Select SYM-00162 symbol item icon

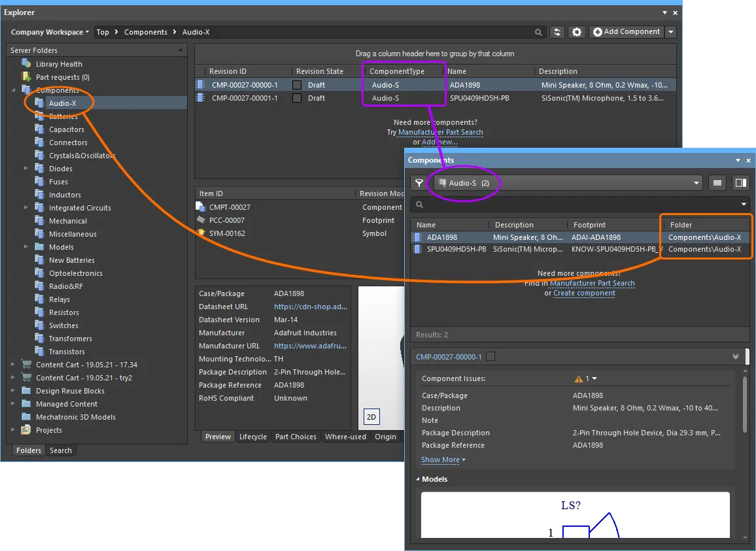click(x=201, y=233)
